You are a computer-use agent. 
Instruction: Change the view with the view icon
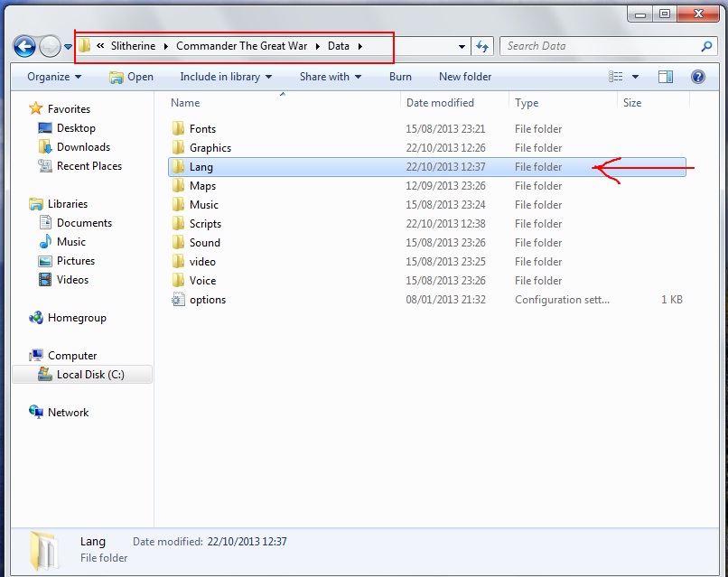616,77
